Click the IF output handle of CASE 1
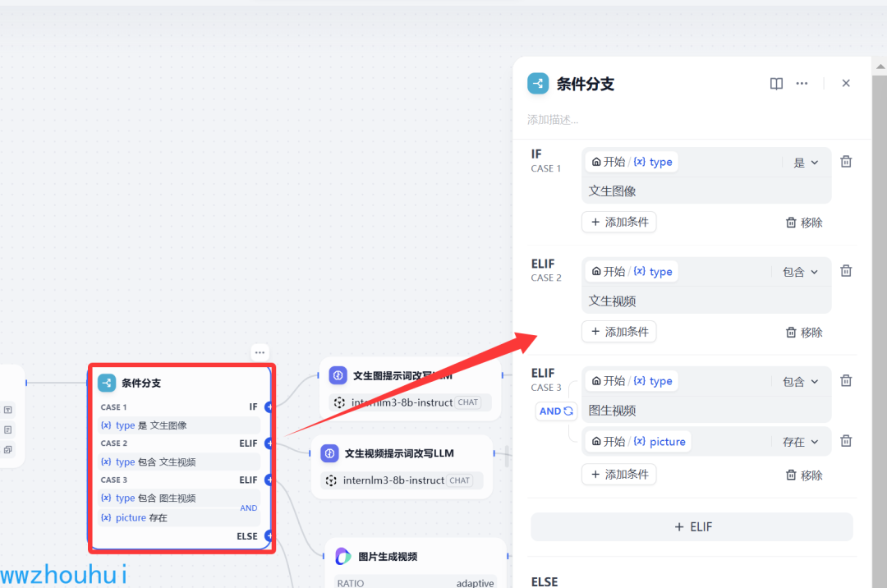The width and height of the screenshot is (887, 588). click(x=269, y=407)
